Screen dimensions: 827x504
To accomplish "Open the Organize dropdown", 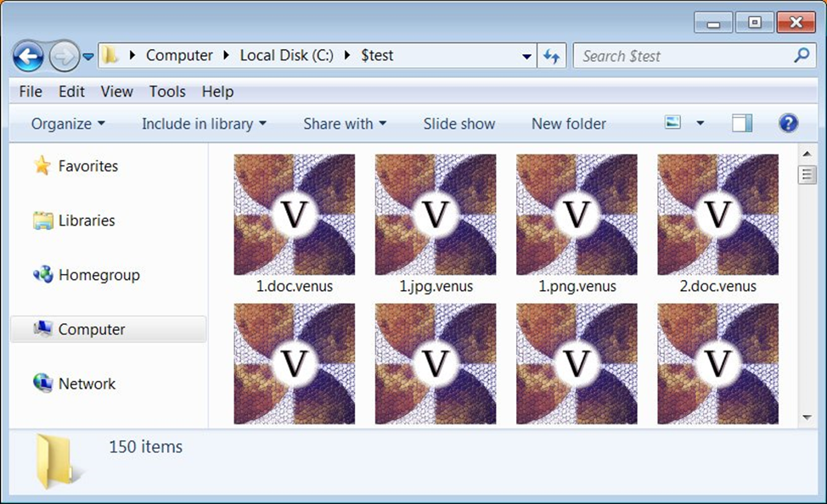I will (x=68, y=124).
